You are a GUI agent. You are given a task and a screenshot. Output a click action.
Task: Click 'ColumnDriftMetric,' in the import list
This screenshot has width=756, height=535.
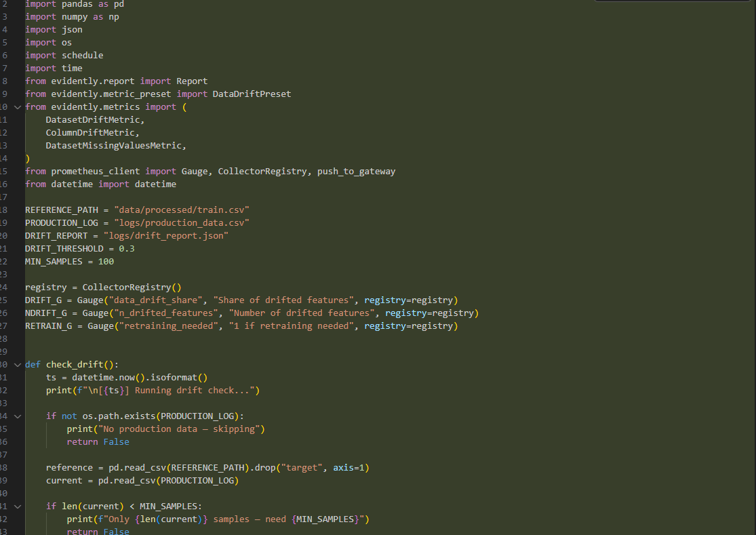pyautogui.click(x=93, y=132)
